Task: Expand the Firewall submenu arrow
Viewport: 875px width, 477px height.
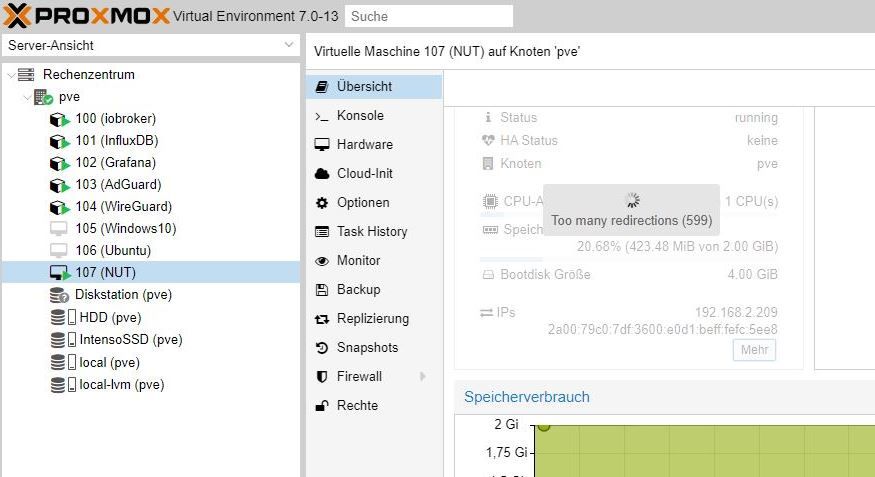Action: point(423,377)
